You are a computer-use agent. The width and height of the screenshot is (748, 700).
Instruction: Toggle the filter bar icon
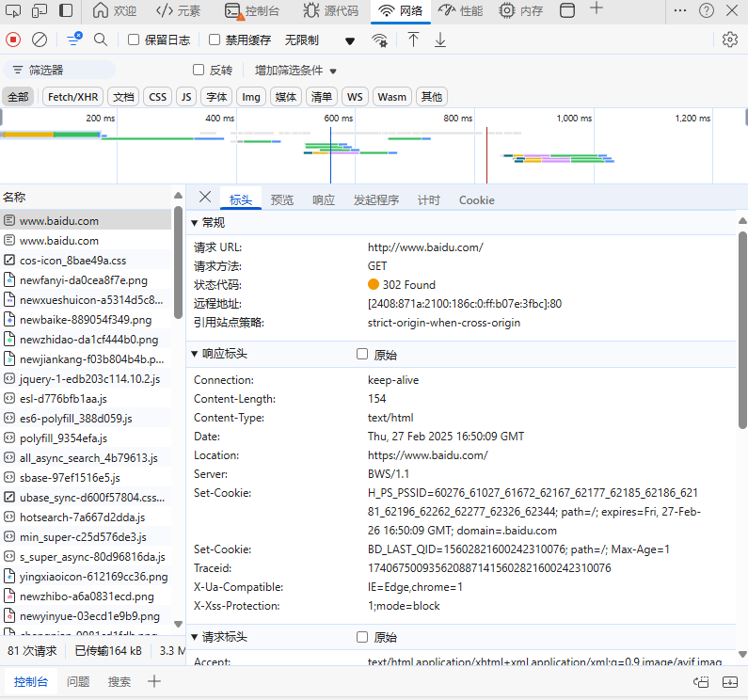pos(74,40)
